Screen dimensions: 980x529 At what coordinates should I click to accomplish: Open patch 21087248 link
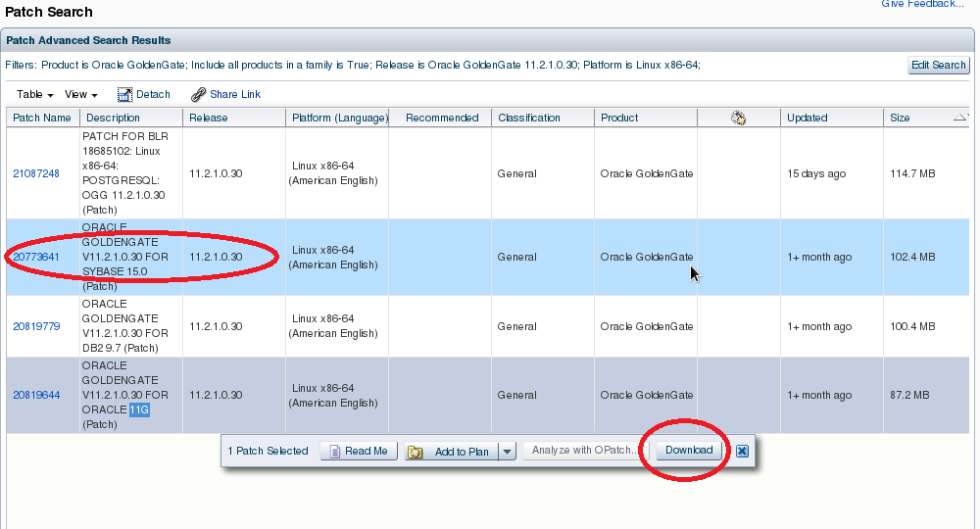coord(36,173)
